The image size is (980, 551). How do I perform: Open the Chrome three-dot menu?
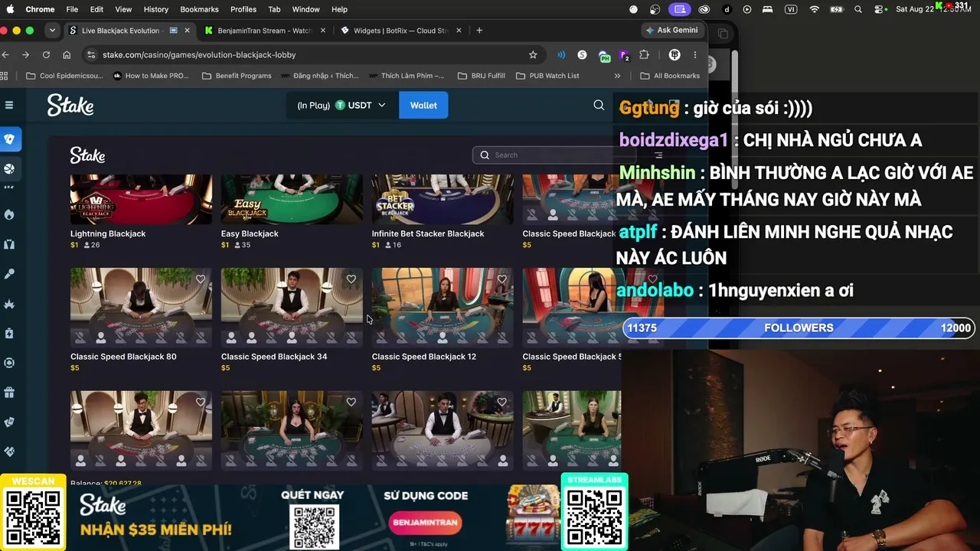695,55
